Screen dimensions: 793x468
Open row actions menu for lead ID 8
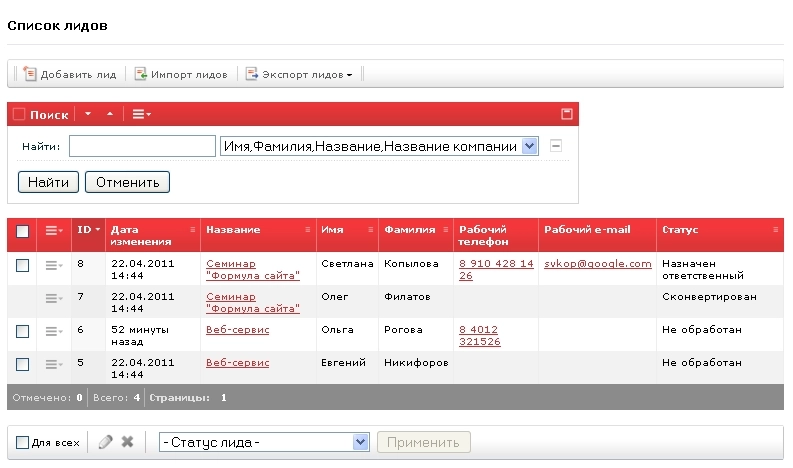pyautogui.click(x=54, y=265)
